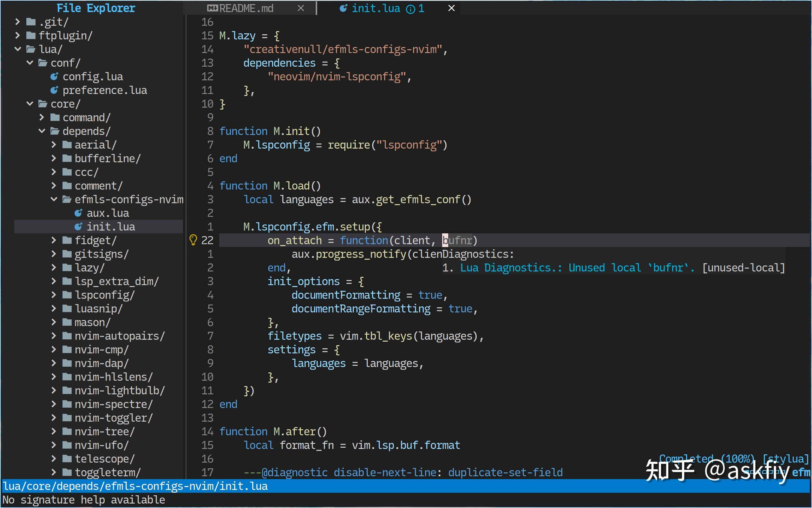
Task: Click the telescope folder icon
Action: [67, 458]
